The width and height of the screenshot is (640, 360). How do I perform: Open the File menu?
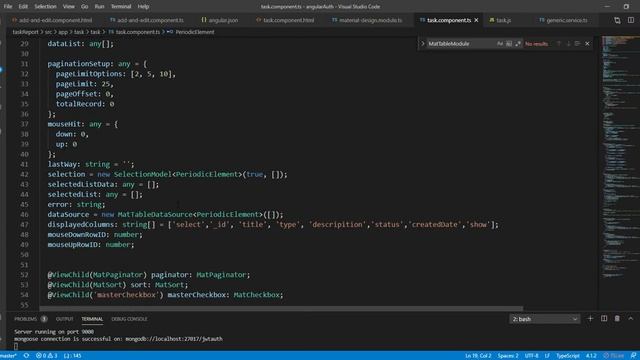tap(8, 7)
